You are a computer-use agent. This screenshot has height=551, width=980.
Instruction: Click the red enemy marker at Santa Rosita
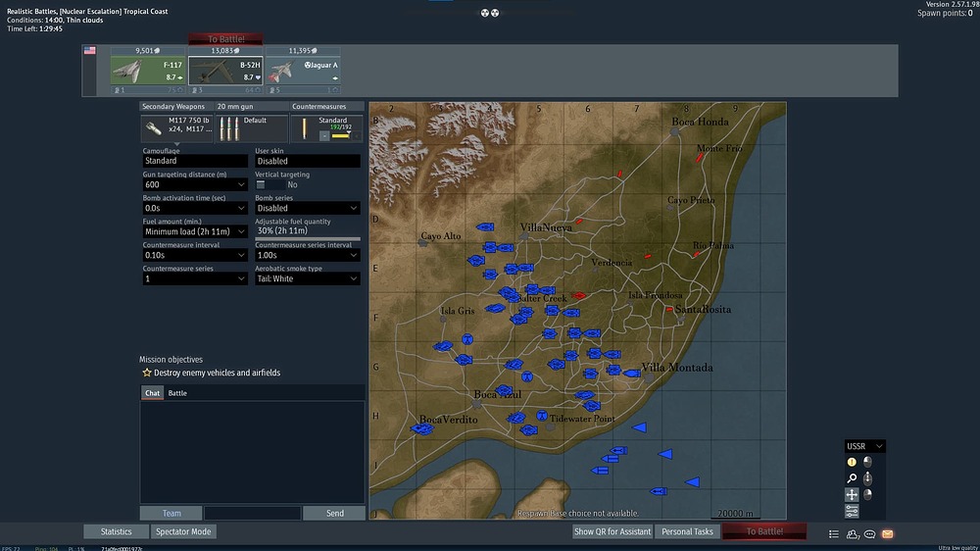[669, 309]
